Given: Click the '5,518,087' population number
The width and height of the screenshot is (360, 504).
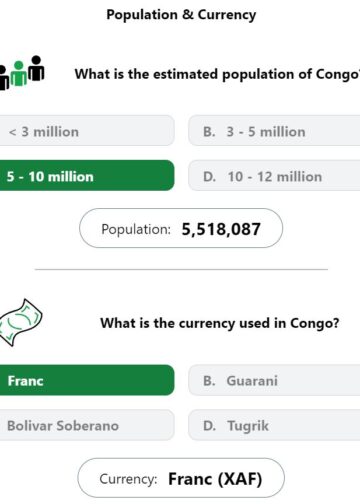Looking at the screenshot, I should (x=221, y=229).
